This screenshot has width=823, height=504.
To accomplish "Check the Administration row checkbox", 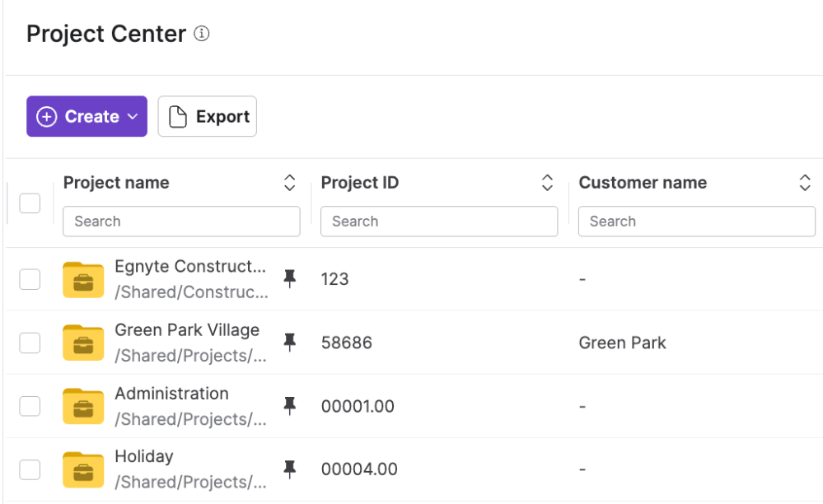I will click(30, 406).
